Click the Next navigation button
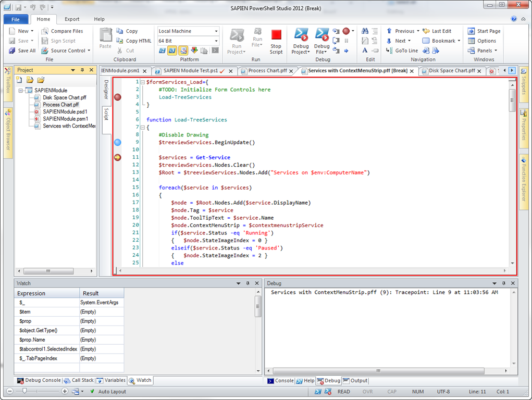Image resolution: width=532 pixels, height=400 pixels. tap(398, 41)
